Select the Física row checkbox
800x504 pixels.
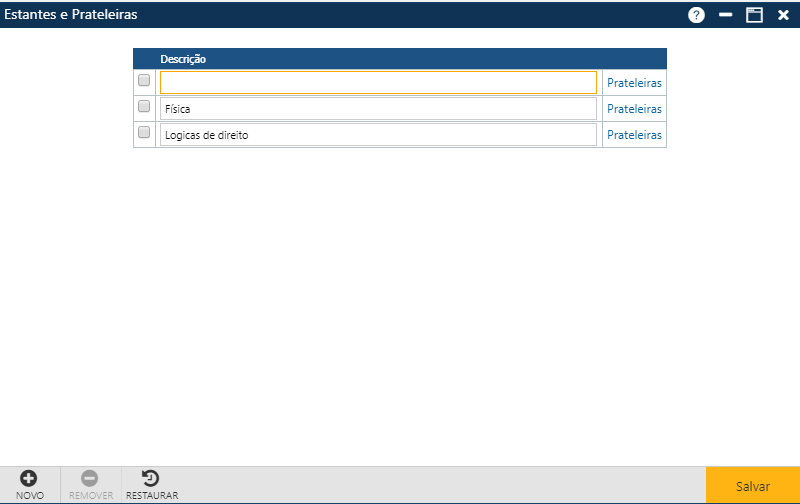[x=144, y=107]
